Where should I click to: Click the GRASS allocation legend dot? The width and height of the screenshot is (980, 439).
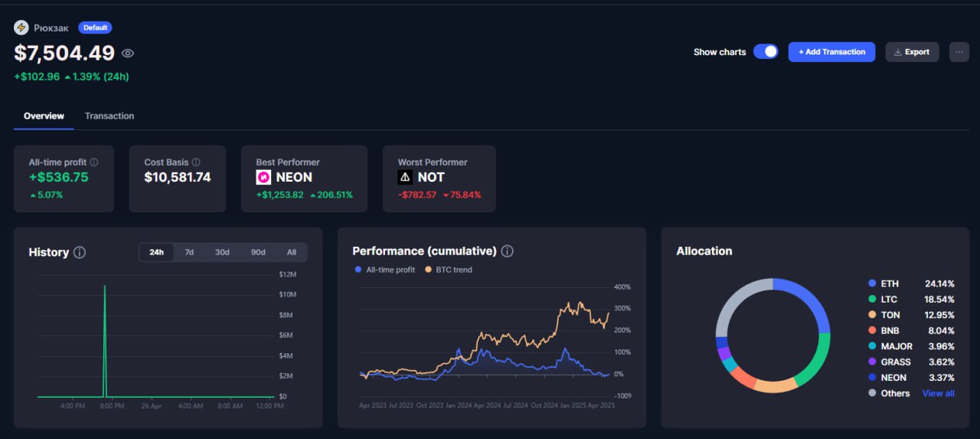(x=872, y=362)
